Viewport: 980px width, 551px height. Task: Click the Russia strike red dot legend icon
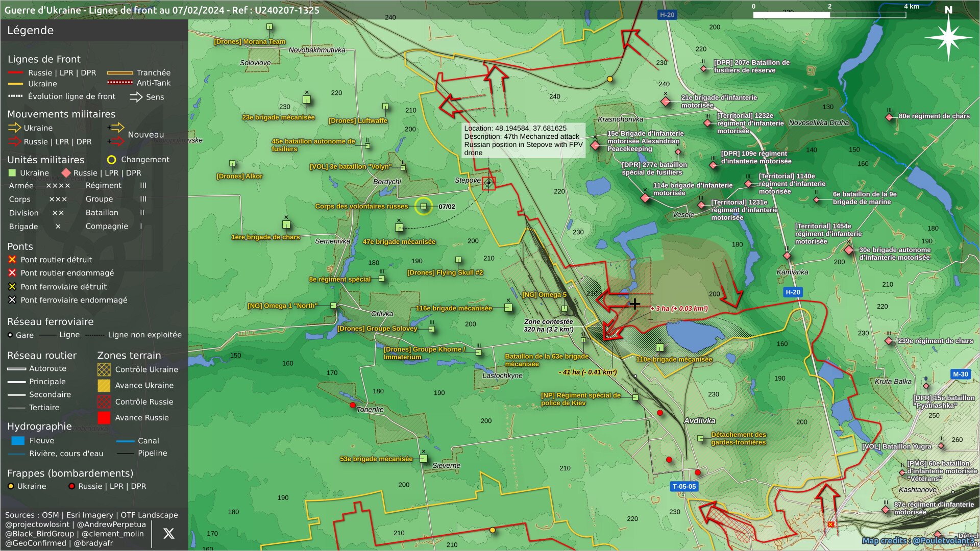click(x=72, y=486)
